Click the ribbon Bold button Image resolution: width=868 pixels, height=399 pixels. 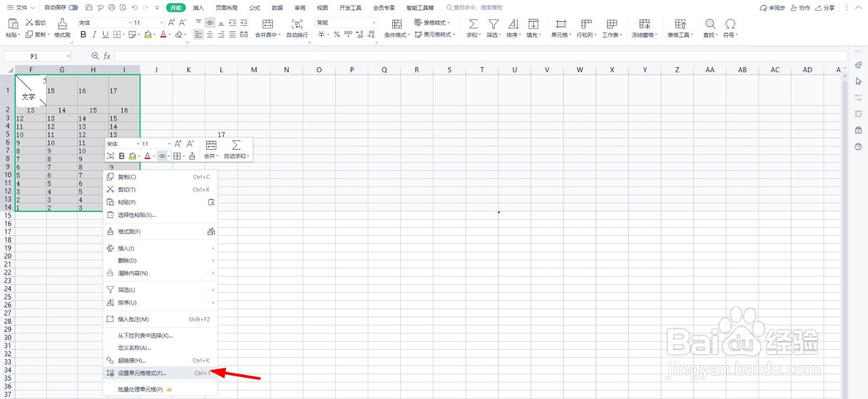point(83,34)
